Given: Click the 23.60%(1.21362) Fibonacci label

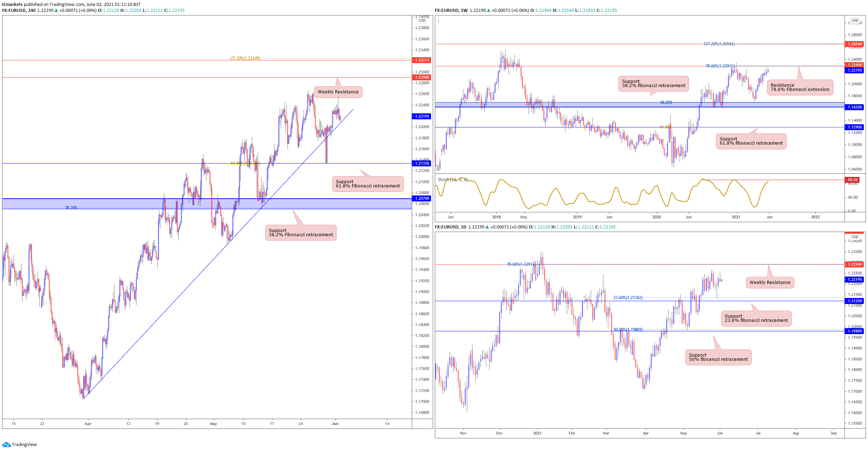Looking at the screenshot, I should pyautogui.click(x=628, y=298).
